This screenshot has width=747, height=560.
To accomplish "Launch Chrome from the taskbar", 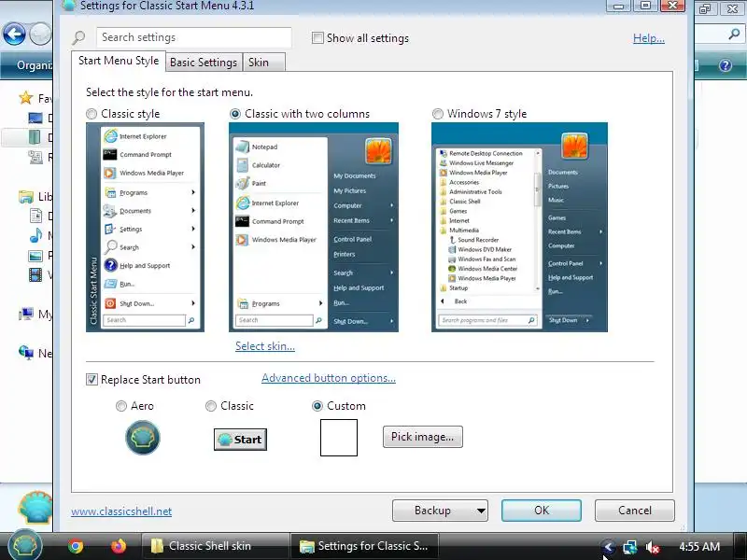I will pos(76,546).
